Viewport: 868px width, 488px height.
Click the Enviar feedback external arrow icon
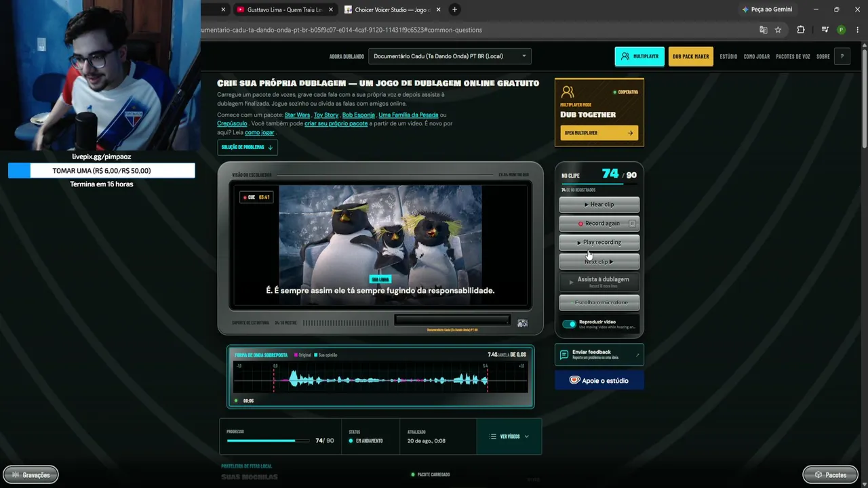[x=637, y=354]
